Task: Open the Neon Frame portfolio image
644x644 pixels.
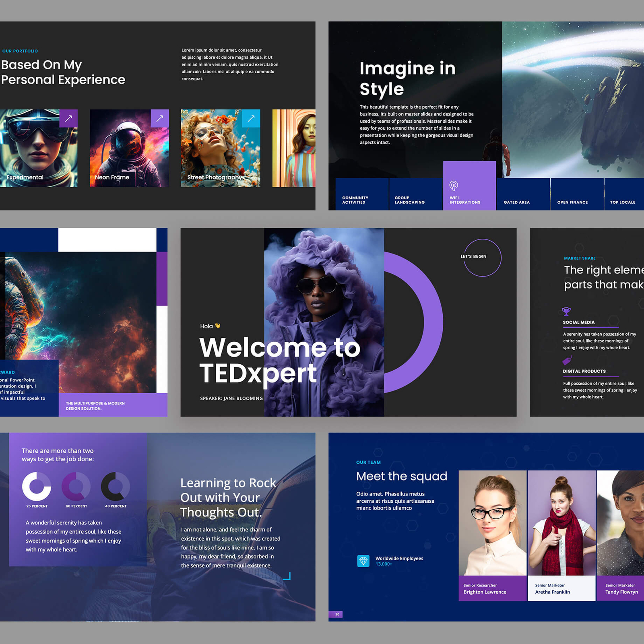Action: 129,148
